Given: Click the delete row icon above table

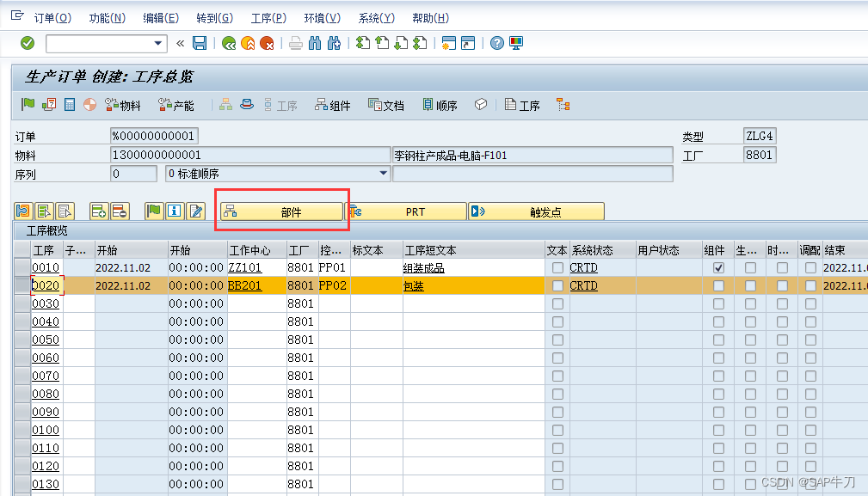Looking at the screenshot, I should pyautogui.click(x=120, y=211).
